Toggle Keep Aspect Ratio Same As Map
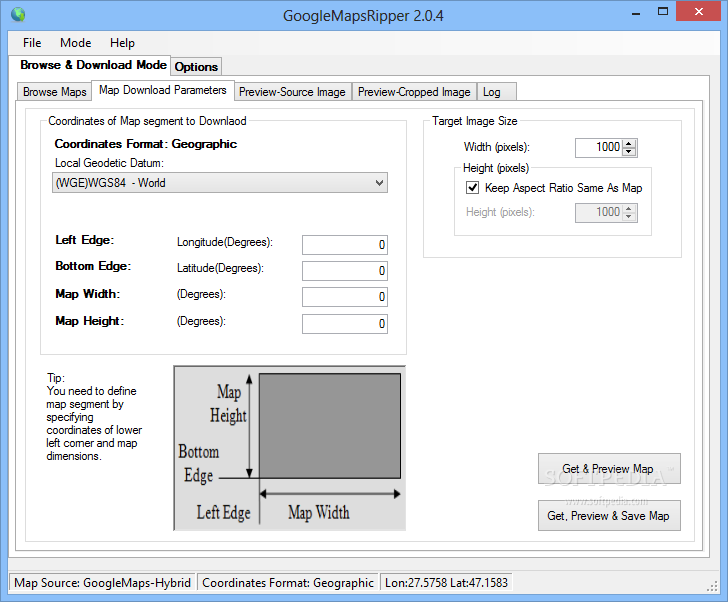Image resolution: width=728 pixels, height=602 pixels. tap(473, 188)
